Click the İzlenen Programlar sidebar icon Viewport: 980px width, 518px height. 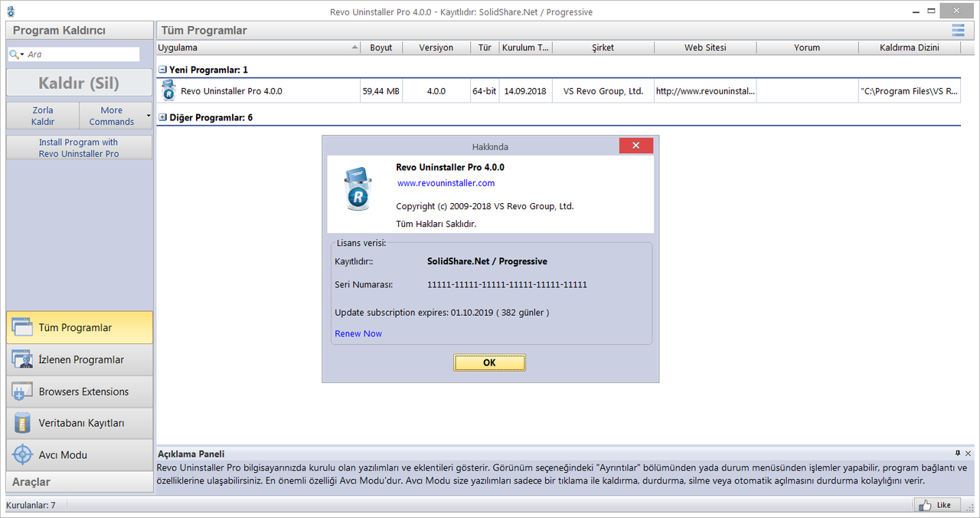(21, 359)
